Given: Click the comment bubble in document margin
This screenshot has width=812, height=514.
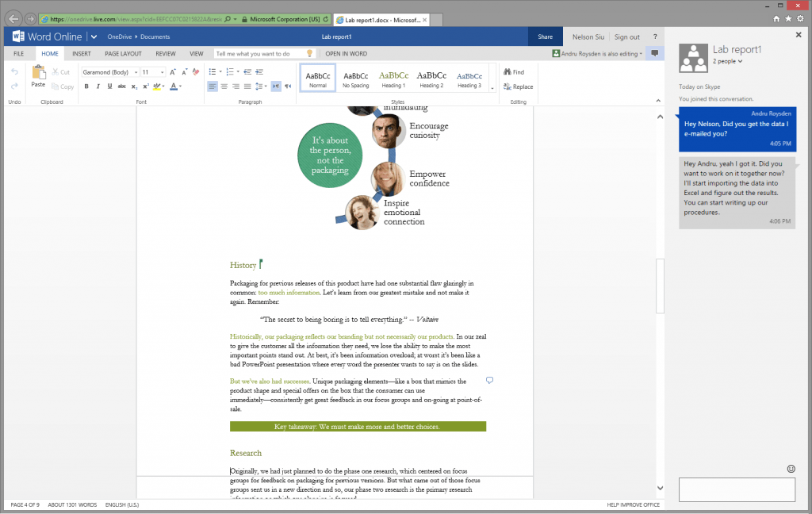Looking at the screenshot, I should (x=489, y=381).
